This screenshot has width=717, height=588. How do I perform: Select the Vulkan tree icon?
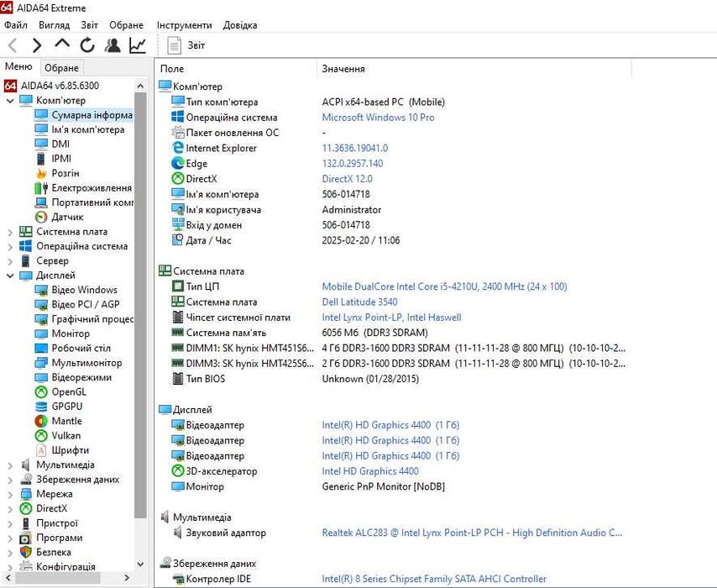(x=41, y=436)
